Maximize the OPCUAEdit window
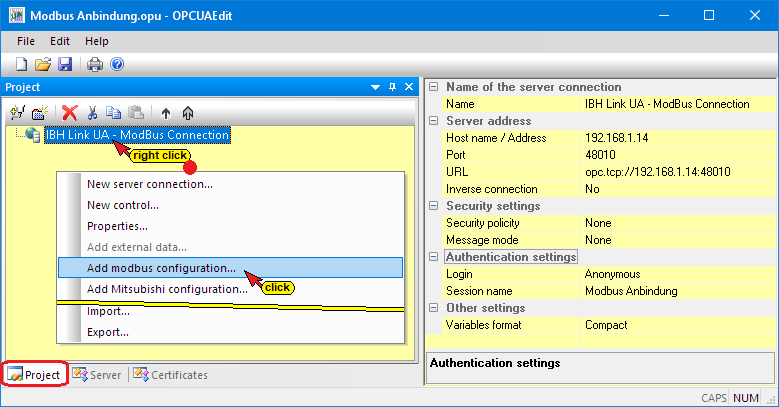The height and width of the screenshot is (407, 779). point(709,15)
